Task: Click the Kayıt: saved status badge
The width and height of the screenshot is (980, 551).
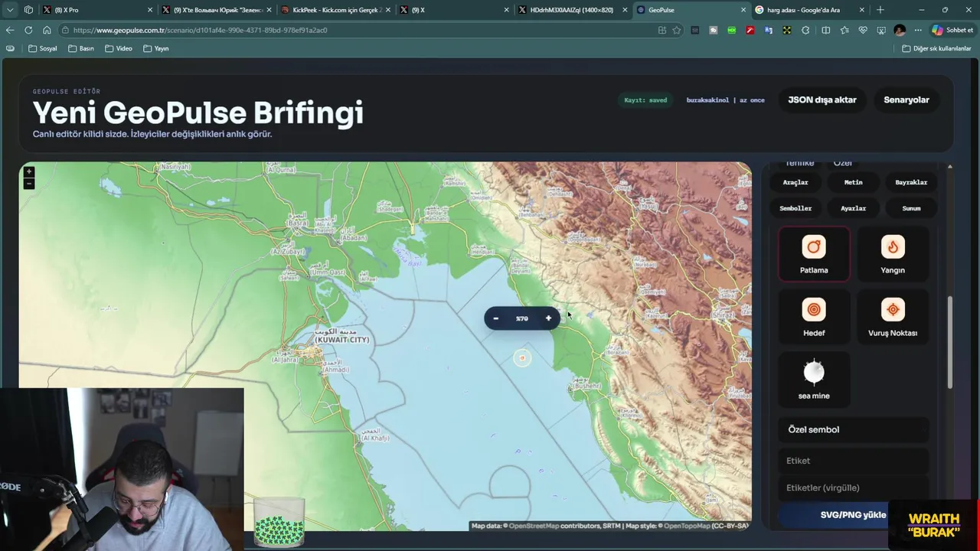Action: tap(645, 100)
